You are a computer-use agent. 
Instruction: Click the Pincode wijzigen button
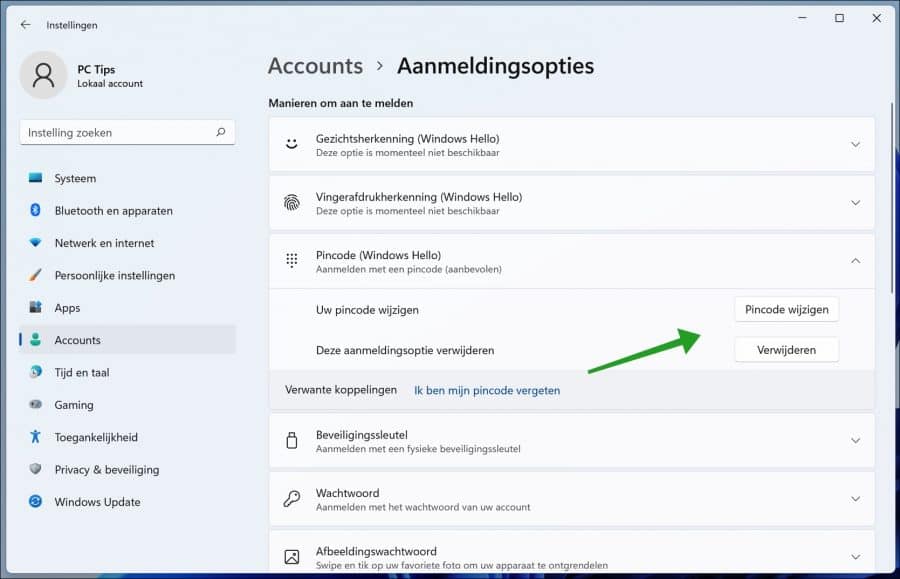click(x=786, y=309)
